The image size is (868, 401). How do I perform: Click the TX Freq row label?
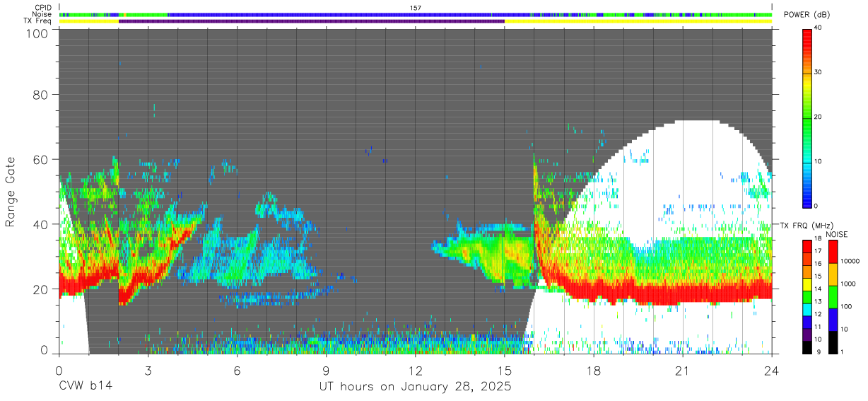click(x=37, y=21)
